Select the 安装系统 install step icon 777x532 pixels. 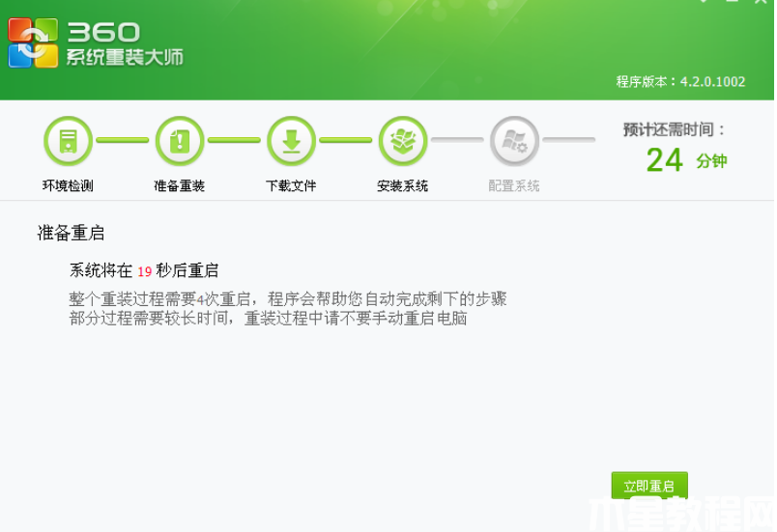[x=402, y=141]
